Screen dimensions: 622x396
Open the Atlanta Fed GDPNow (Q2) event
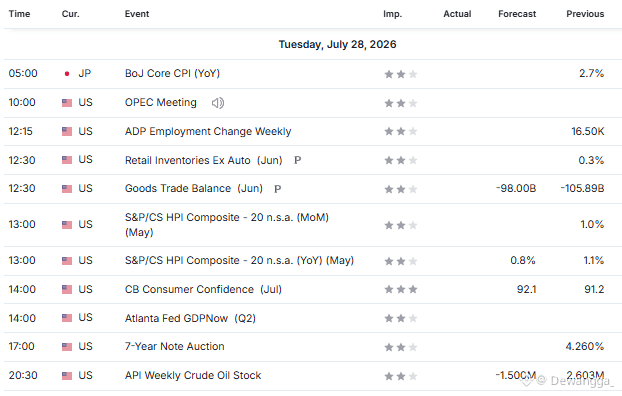pyautogui.click(x=190, y=318)
